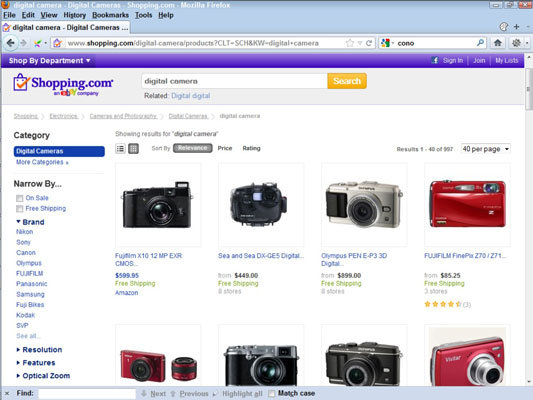Open the Shop By Department dropdown
Viewport: 533px width, 400px height.
tap(50, 60)
